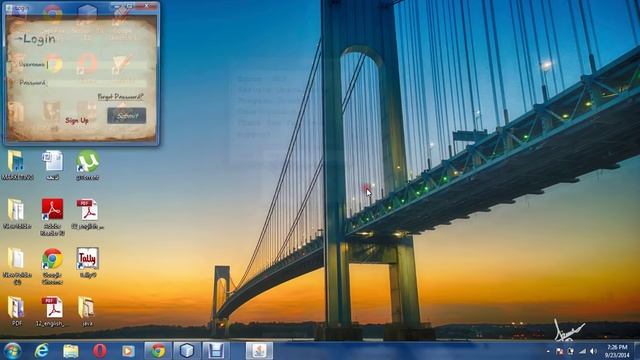Switch to Google Chrome in the taskbar
This screenshot has height=360, width=640.
[158, 351]
